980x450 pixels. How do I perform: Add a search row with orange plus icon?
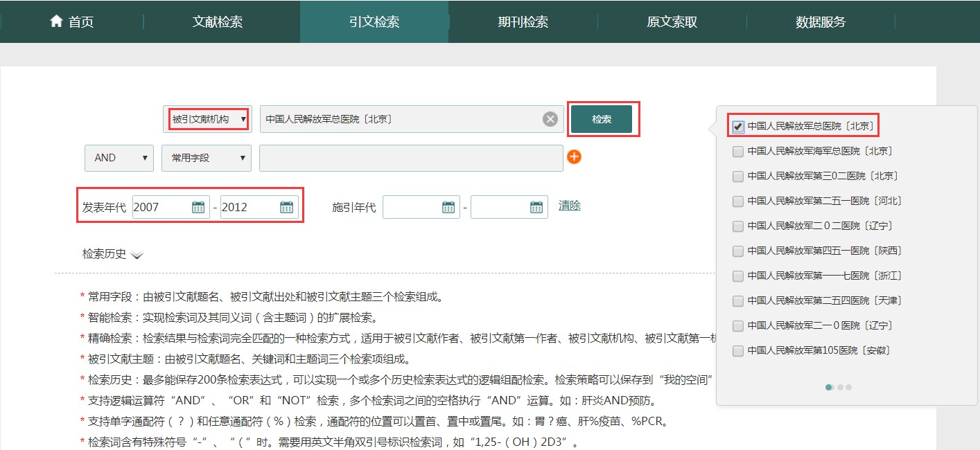[574, 157]
